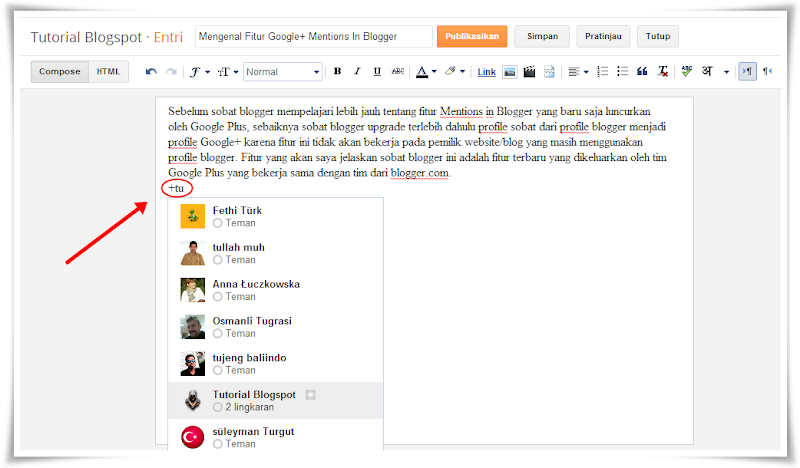This screenshot has width=800, height=468.
Task: Click tullah muh's profile picture
Action: tap(192, 253)
